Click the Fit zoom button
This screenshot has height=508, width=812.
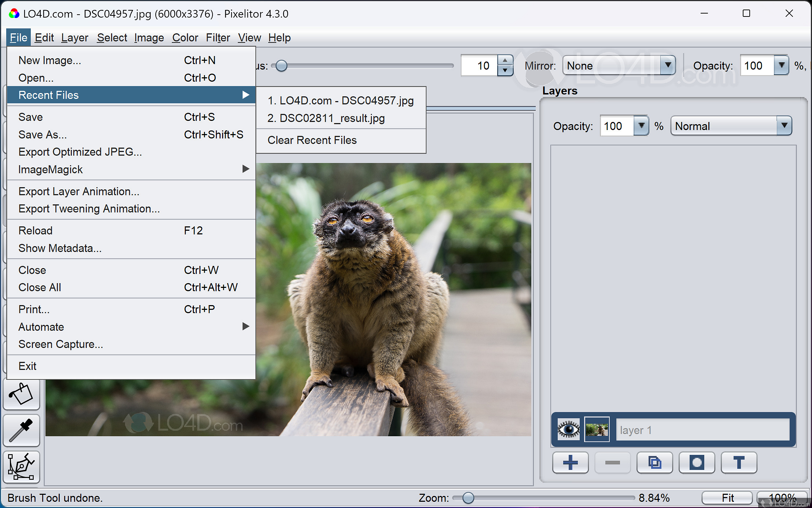point(727,498)
